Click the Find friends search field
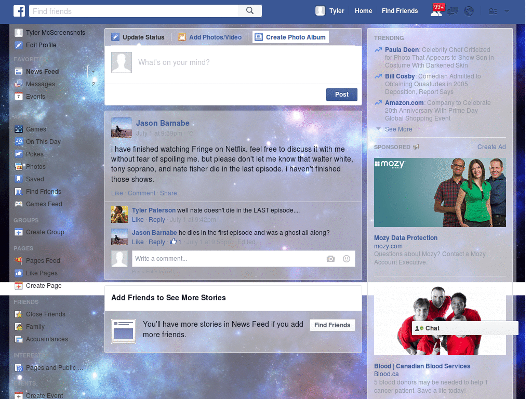The image size is (532, 399). [x=134, y=11]
